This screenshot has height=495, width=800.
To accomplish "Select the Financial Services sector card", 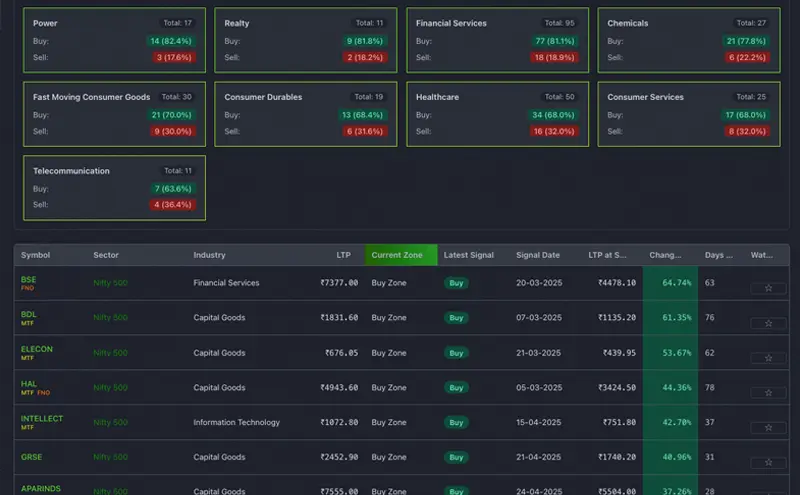I will coord(497,40).
